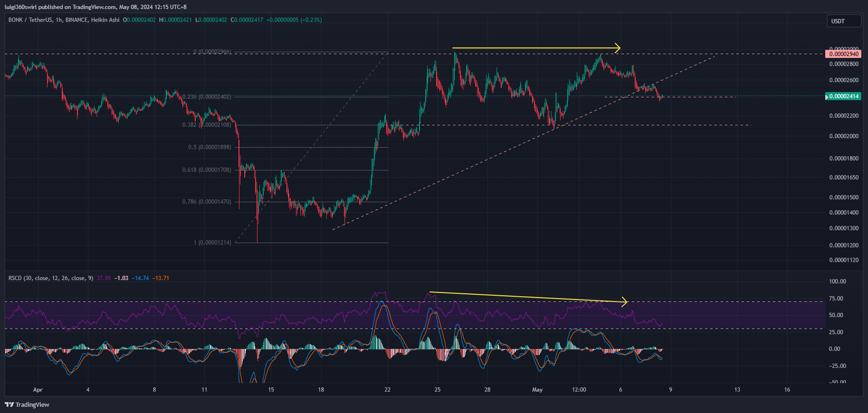
Task: Click the 9 date label on time axis
Action: coord(671,390)
